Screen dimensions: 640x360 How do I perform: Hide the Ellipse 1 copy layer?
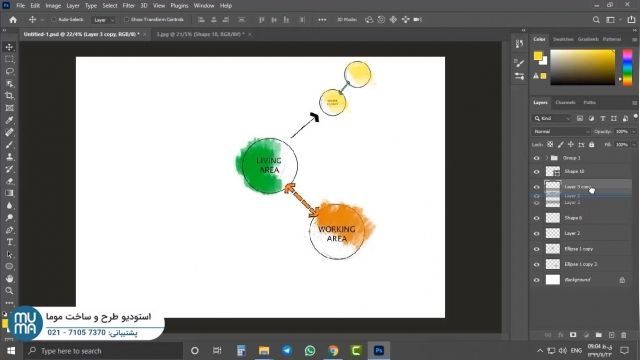pos(536,249)
